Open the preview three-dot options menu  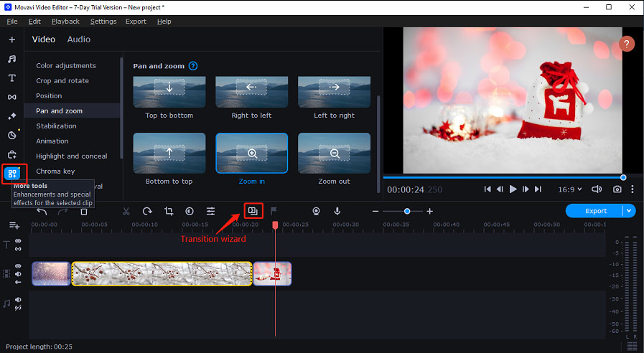click(632, 189)
